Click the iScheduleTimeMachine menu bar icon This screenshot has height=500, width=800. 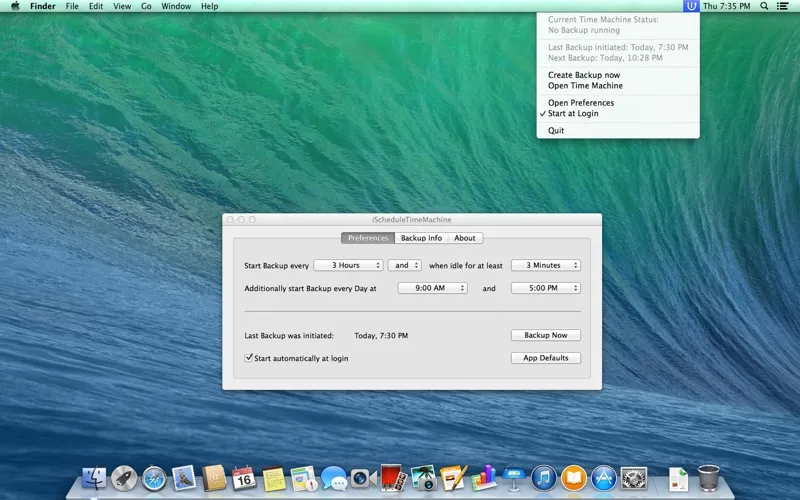coord(691,6)
